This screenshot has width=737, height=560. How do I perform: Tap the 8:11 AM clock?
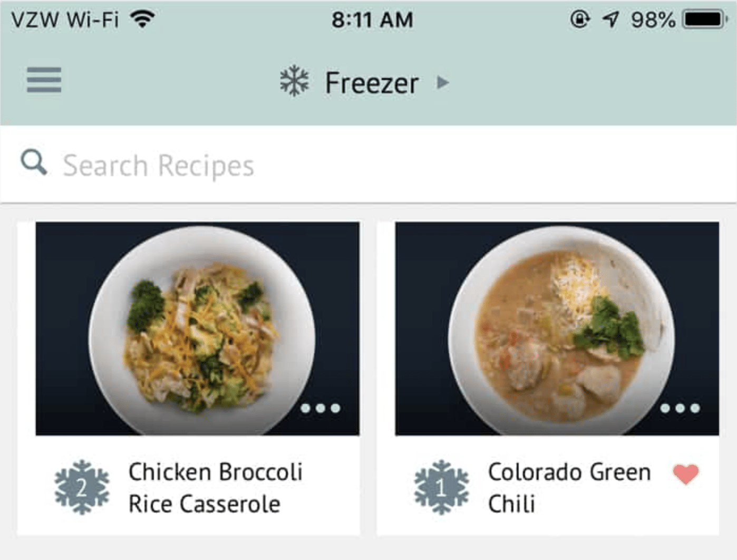tap(372, 20)
